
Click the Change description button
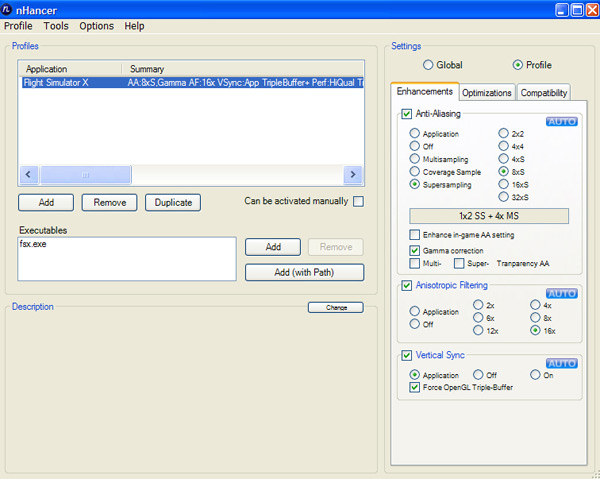(x=335, y=307)
